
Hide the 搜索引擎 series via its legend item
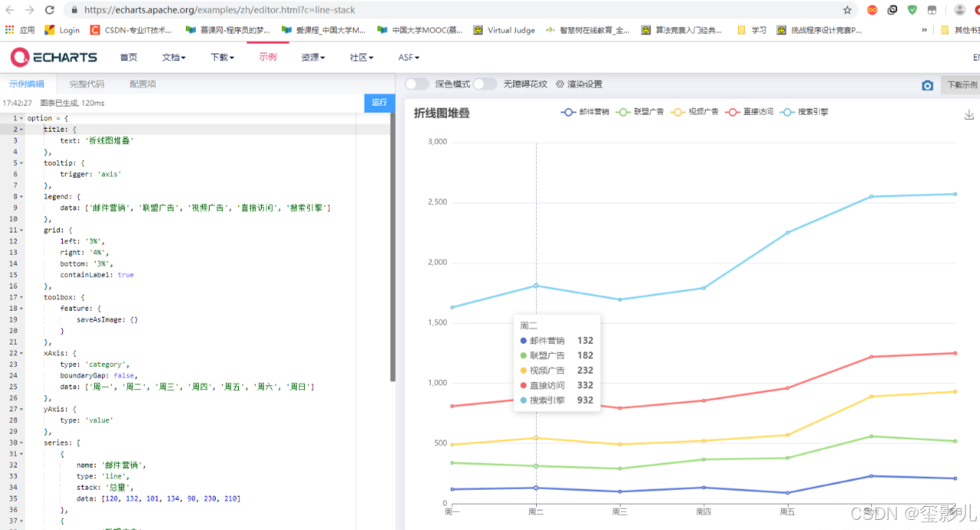click(803, 112)
